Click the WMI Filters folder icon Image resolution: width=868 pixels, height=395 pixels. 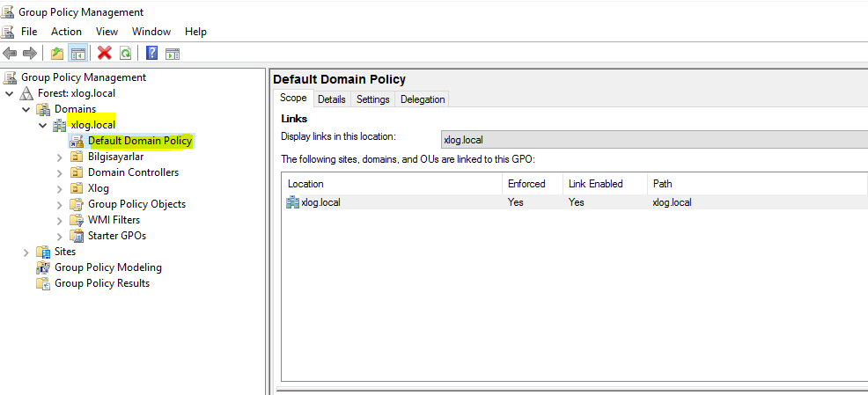pos(77,220)
